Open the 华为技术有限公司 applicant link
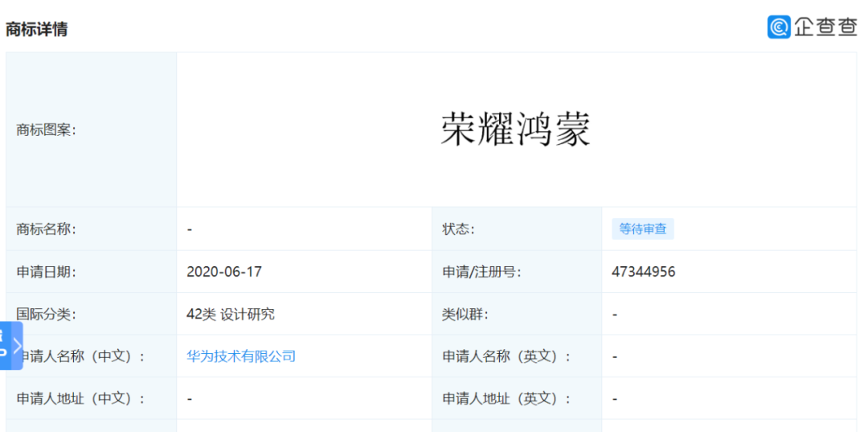Image resolution: width=868 pixels, height=432 pixels. pyautogui.click(x=241, y=356)
